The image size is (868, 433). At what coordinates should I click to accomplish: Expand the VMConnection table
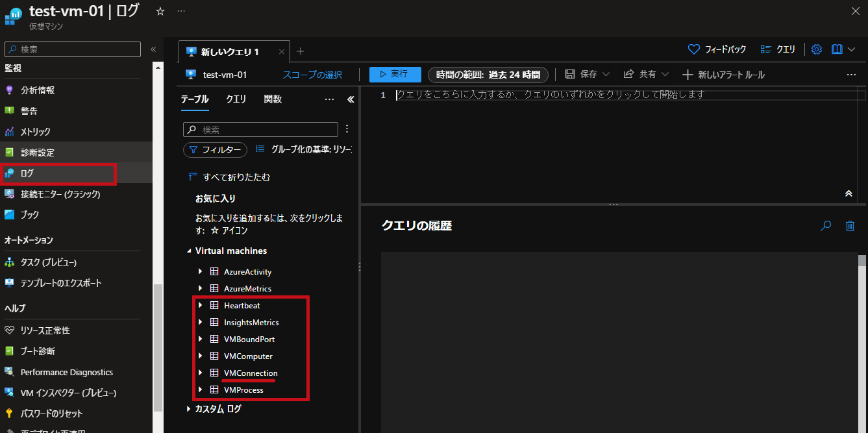tap(201, 373)
